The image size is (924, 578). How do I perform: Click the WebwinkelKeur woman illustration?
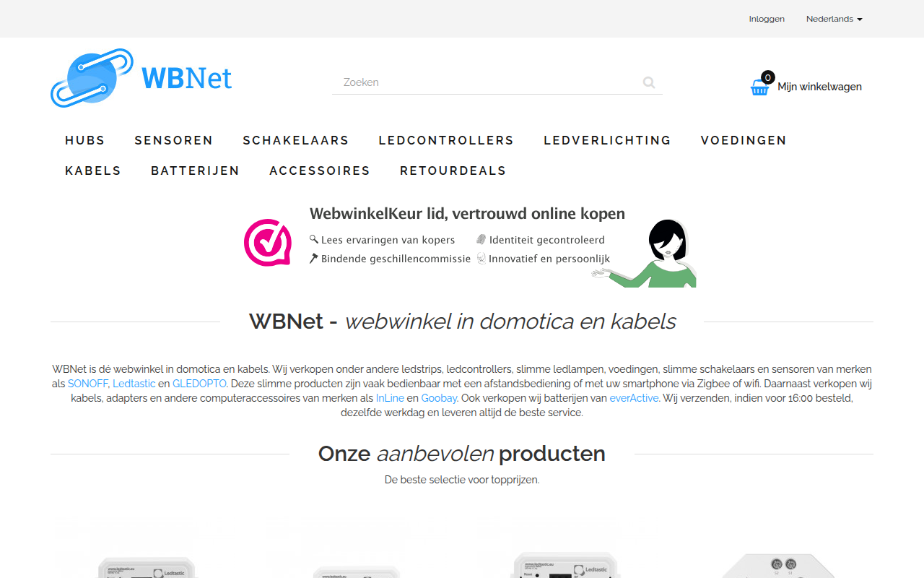pos(645,253)
